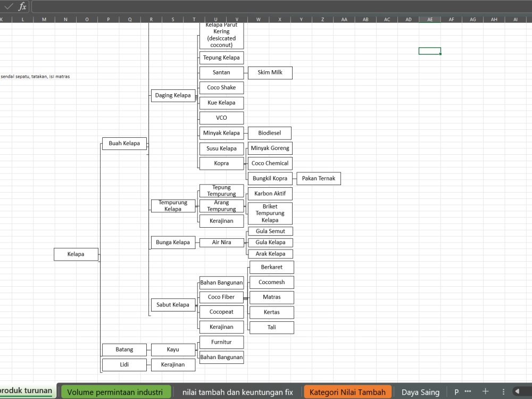Open the Volume permintaan industri sheet tab
The height and width of the screenshot is (399, 532).
point(115,392)
